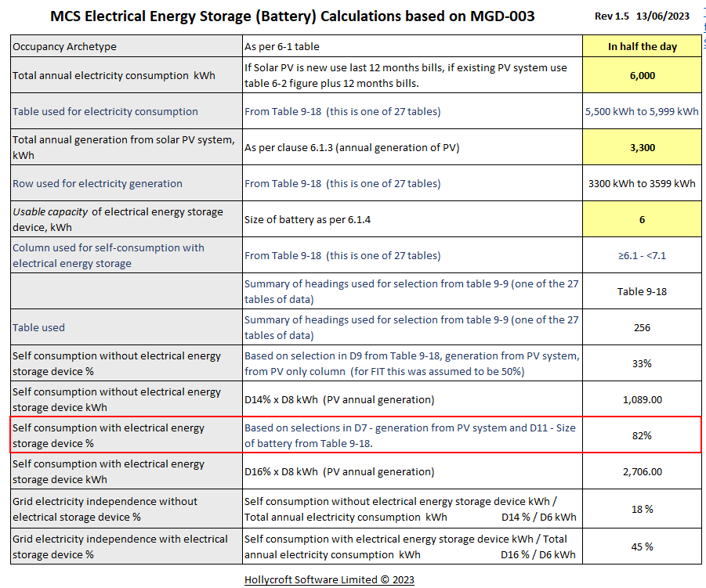Click the 'Table 9-18' summary result cell
Screen dimensions: 706x588
[642, 290]
